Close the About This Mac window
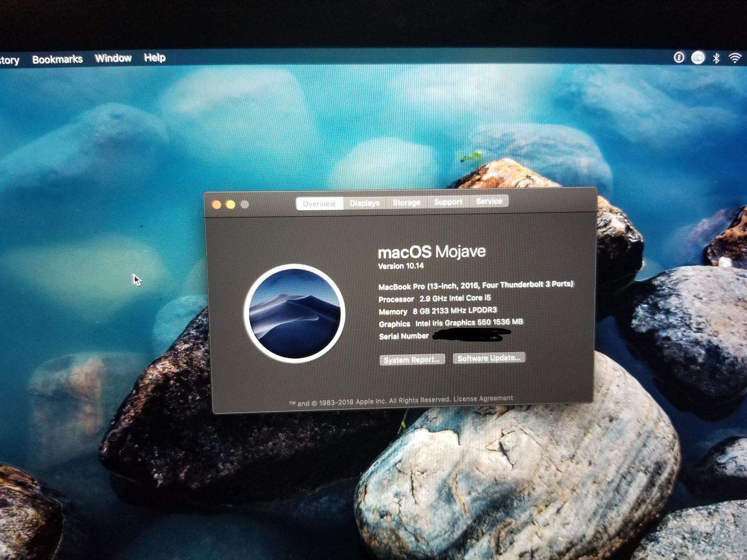 tap(217, 205)
